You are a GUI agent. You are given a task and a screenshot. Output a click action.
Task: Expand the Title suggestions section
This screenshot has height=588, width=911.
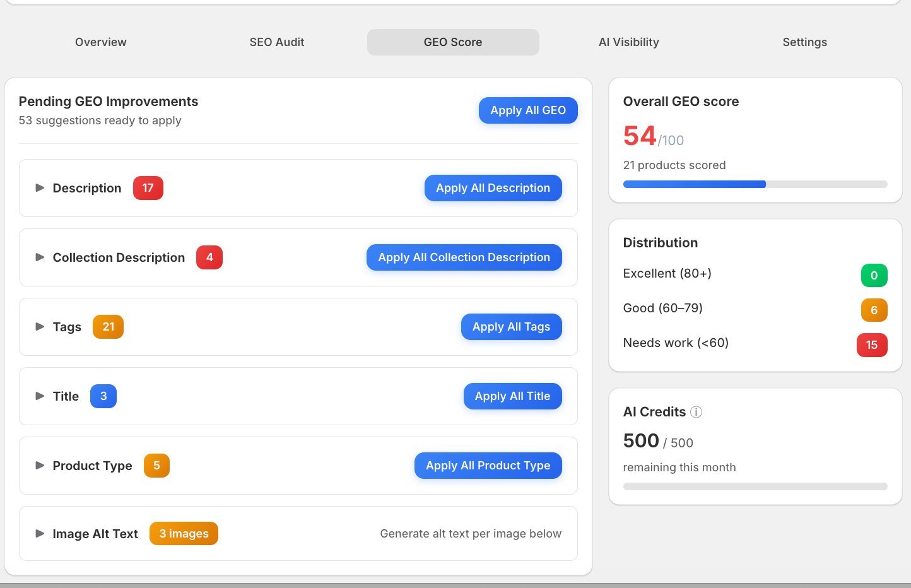39,396
